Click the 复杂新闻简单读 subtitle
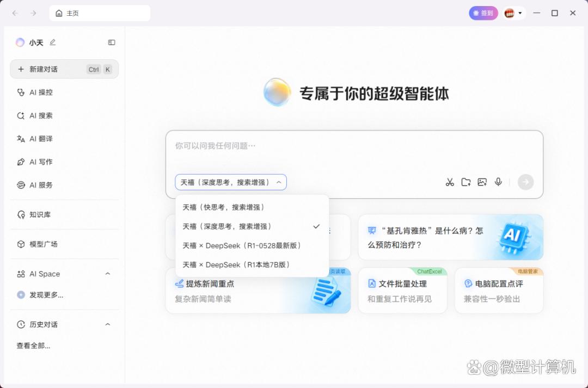This screenshot has width=588, height=388. (203, 299)
